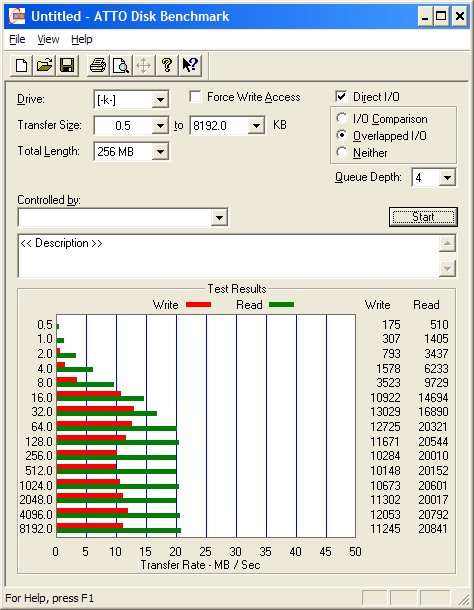Click the Description scrollbar up arrow
This screenshot has height=610, width=474.
[x=447, y=244]
